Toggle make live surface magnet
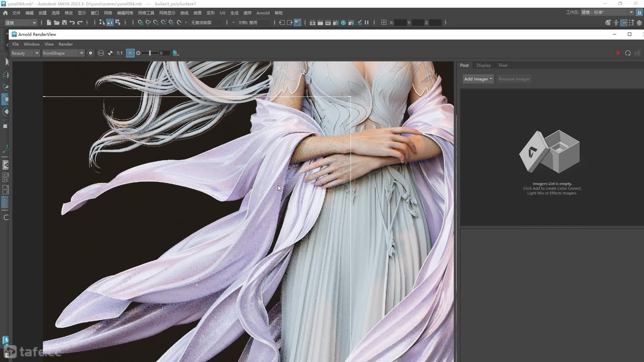The height and width of the screenshot is (362, 644). click(179, 22)
